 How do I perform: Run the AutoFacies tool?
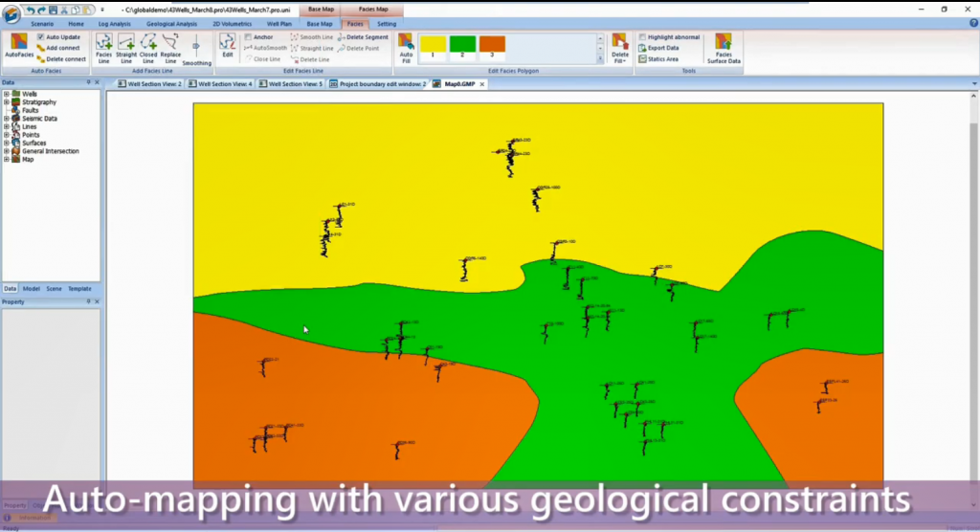point(19,47)
